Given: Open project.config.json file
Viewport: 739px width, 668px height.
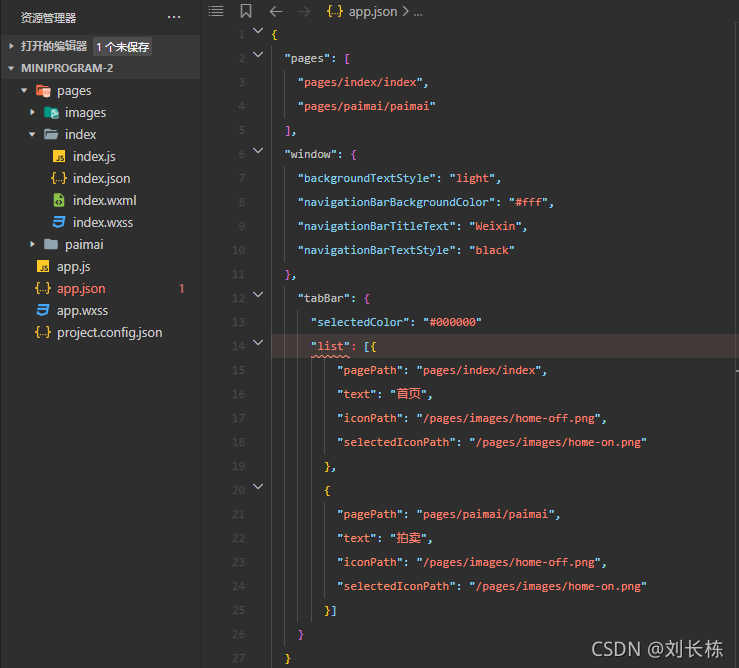Looking at the screenshot, I should [109, 333].
